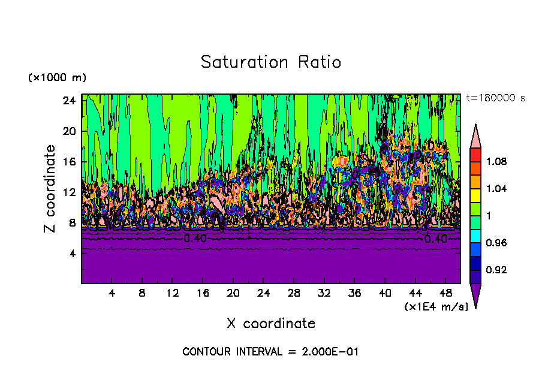Click the left 0.40 contour label
542x392 pixels.
[195, 239]
